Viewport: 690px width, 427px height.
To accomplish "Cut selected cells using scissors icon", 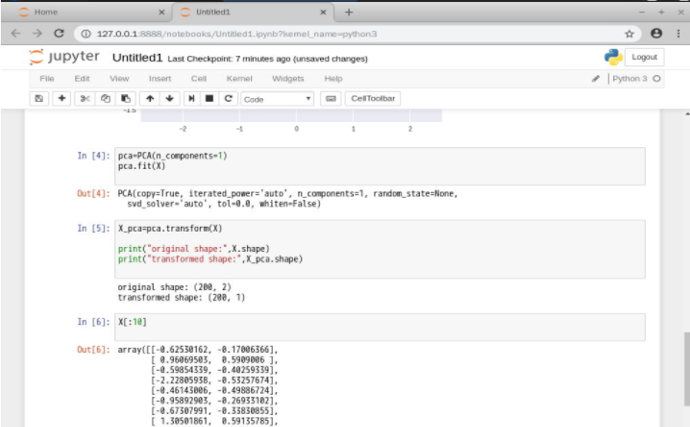I will pyautogui.click(x=84, y=99).
